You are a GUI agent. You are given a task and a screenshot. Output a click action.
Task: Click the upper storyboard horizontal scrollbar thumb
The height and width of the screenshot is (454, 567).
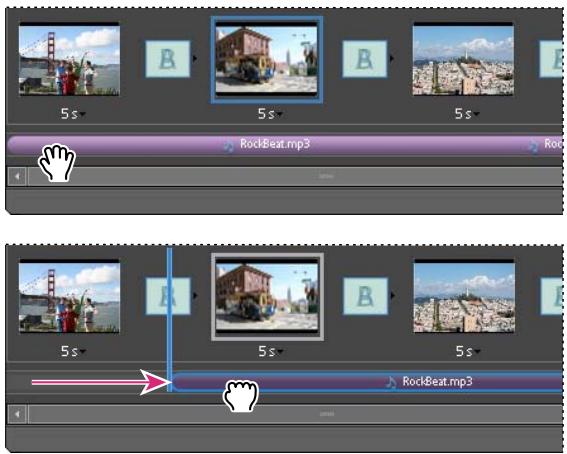tap(295, 177)
